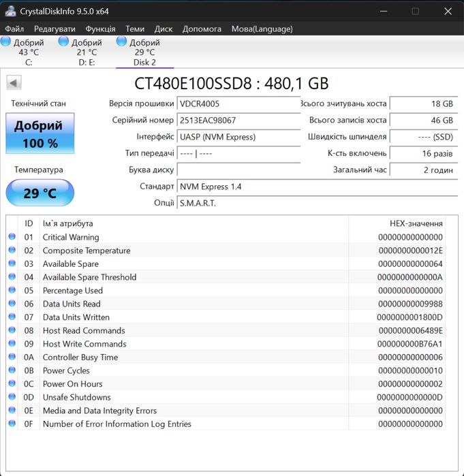
Task: Select the Number of Error Information Log Entries name
Action: pos(117,424)
